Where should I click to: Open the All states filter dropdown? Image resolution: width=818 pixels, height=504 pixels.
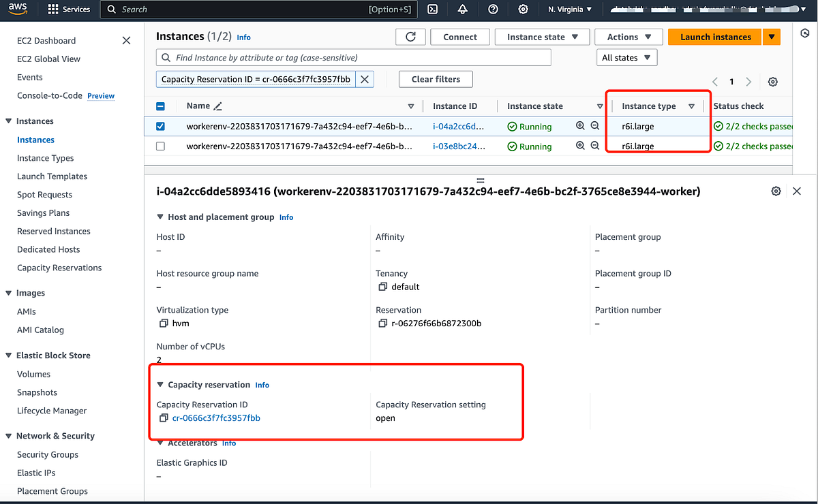point(626,57)
